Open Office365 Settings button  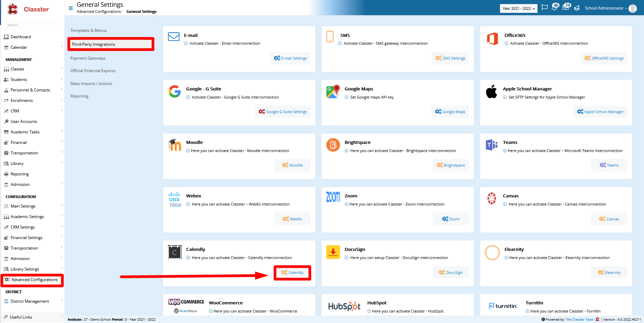604,58
